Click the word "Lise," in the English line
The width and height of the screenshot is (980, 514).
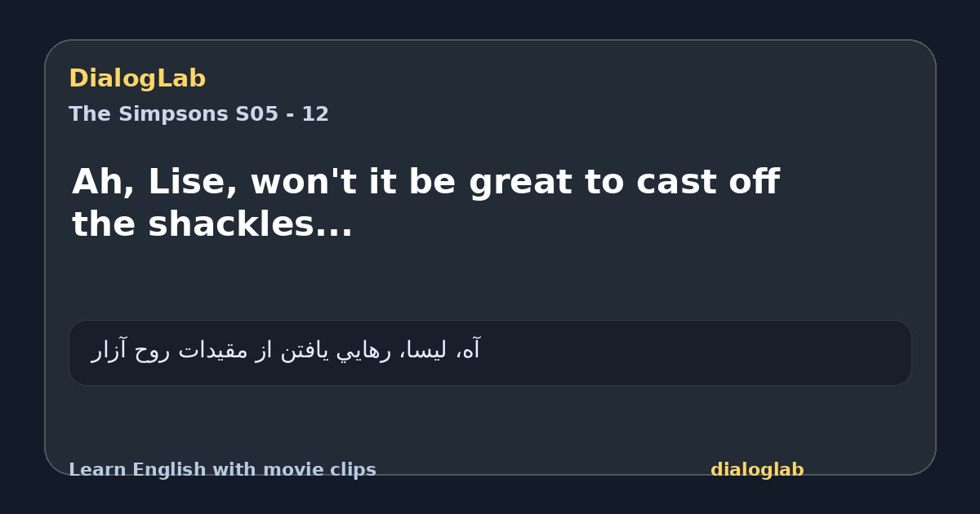[193, 182]
